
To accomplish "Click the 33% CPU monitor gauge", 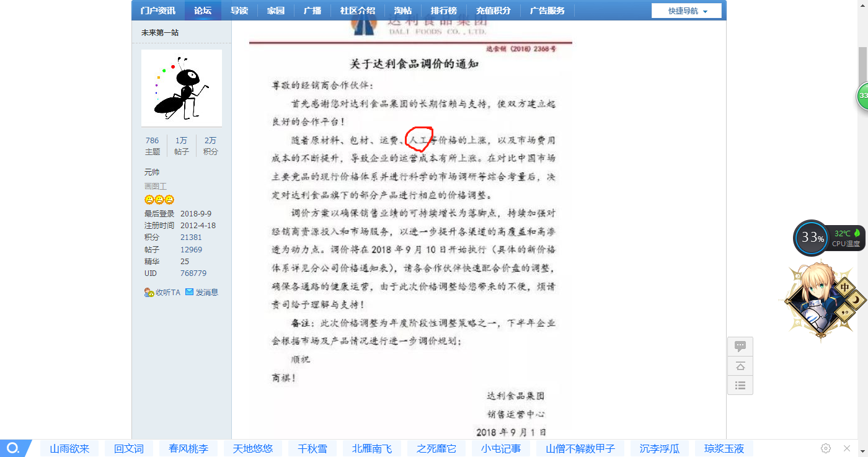I will 812,237.
